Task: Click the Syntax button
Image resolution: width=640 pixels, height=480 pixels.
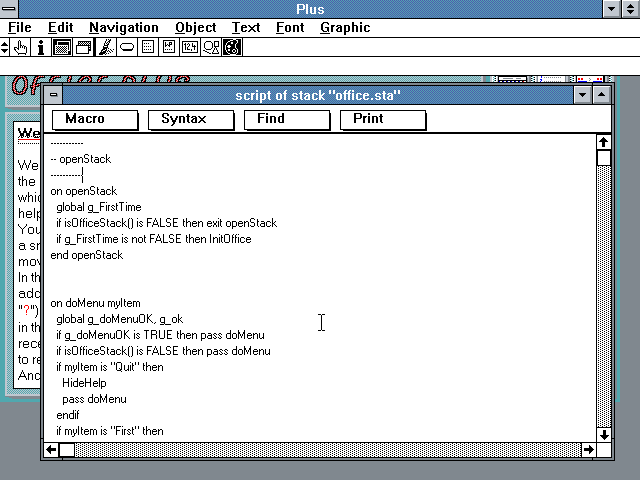Action: pos(191,120)
